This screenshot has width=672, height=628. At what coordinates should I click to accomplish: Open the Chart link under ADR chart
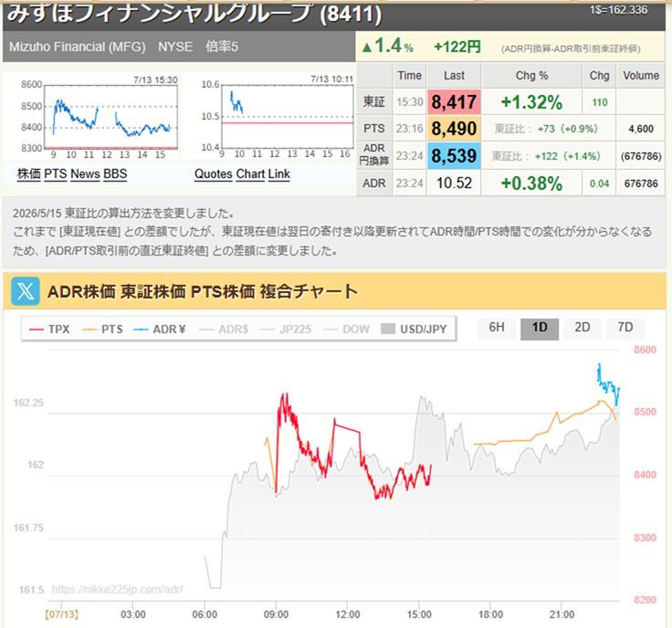[x=250, y=174]
